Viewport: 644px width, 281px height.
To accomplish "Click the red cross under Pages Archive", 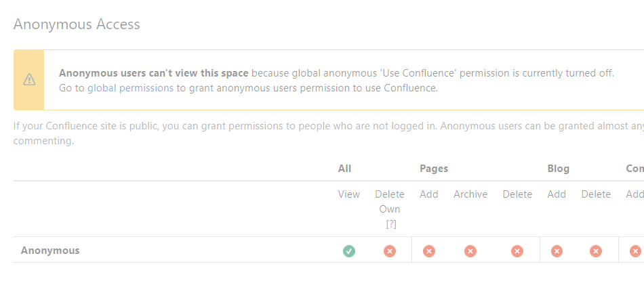I will (470, 251).
